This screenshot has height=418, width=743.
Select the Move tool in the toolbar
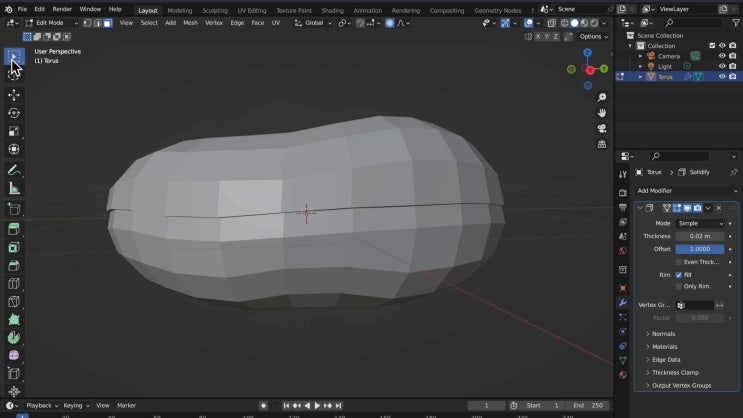[x=14, y=95]
